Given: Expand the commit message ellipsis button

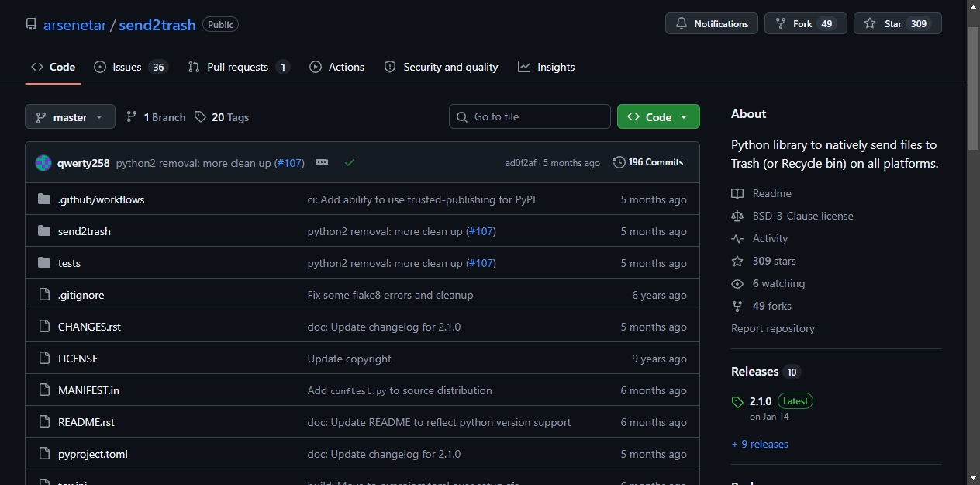Looking at the screenshot, I should pos(322,162).
